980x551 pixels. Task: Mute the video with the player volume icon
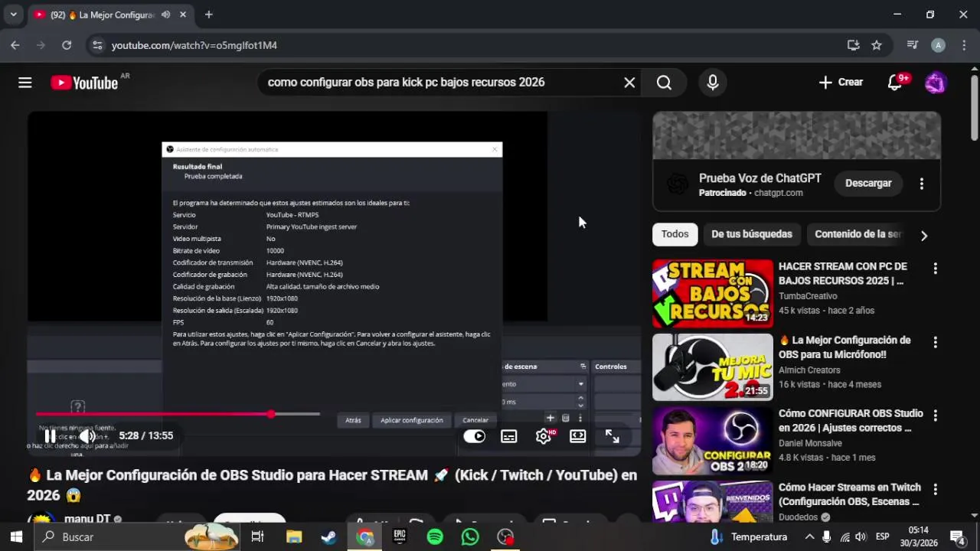pyautogui.click(x=87, y=436)
